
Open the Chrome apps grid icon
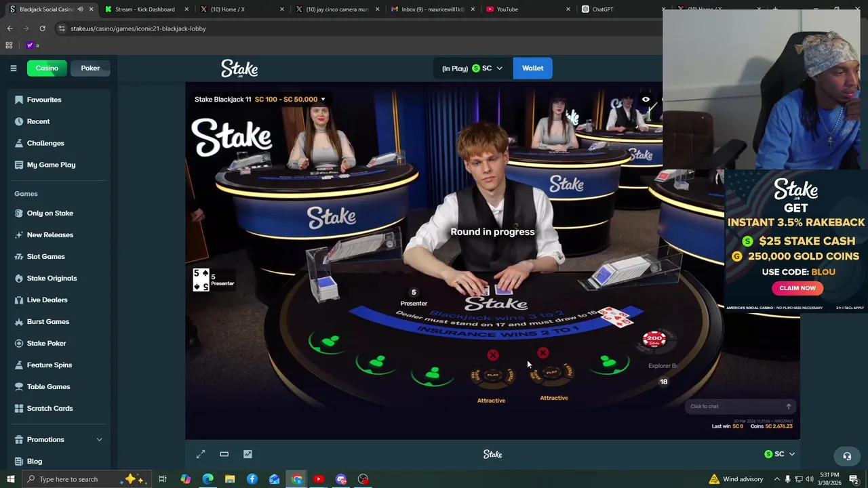tap(9, 45)
